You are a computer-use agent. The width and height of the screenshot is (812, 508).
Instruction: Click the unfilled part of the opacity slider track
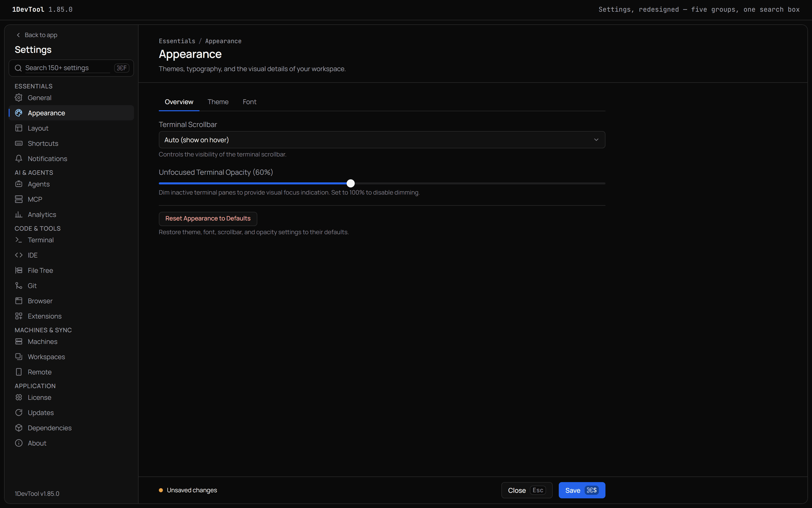(x=480, y=183)
